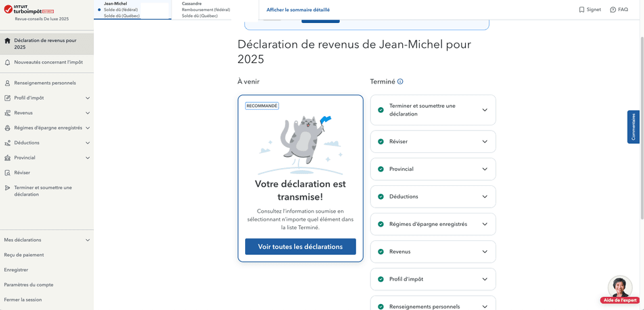Viewport: 644px width, 310px height.
Task: Open the Commentaires feedback side tab
Action: 633,127
